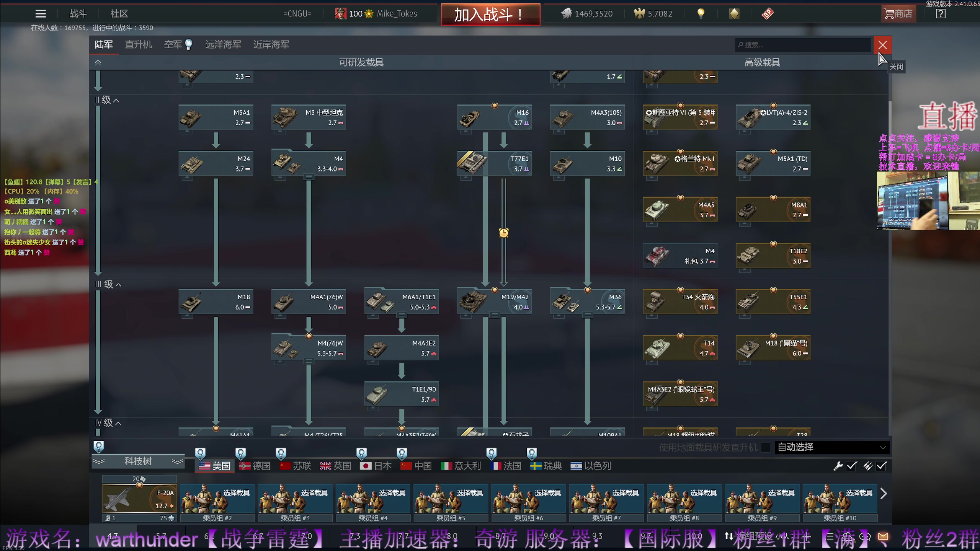980x551 pixels.
Task: Switch to the 直升机 helicopter tab
Action: click(139, 45)
